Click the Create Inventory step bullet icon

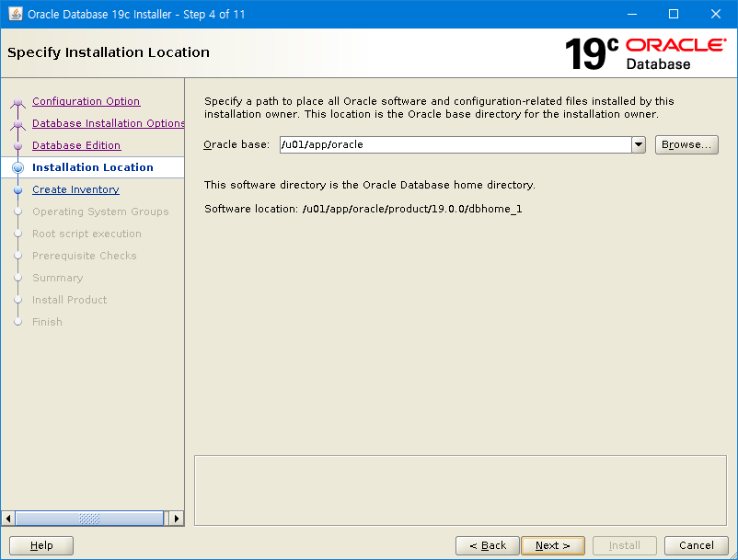point(17,190)
